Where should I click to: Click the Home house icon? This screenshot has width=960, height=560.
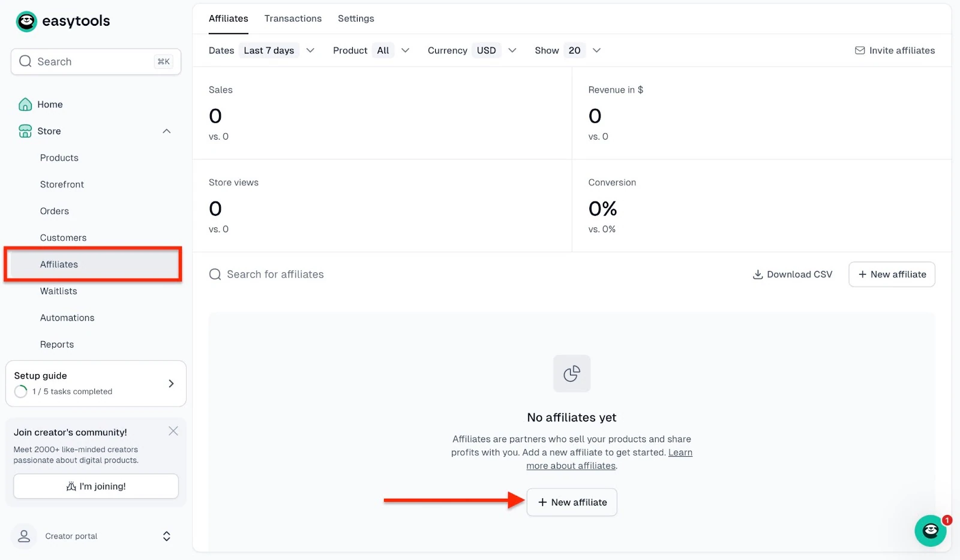[x=25, y=104]
